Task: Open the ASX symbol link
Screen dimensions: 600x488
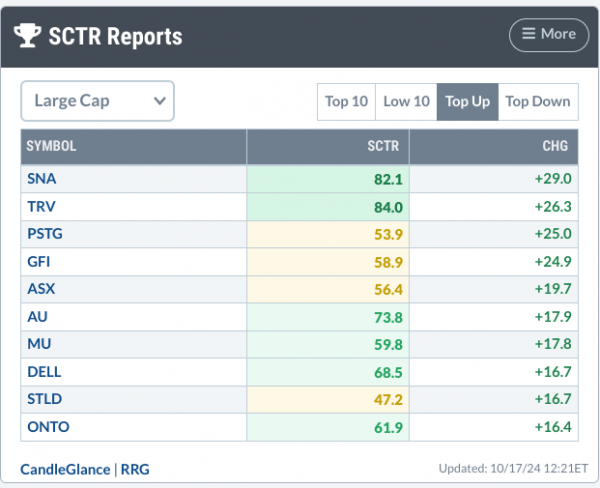Action: (41, 289)
